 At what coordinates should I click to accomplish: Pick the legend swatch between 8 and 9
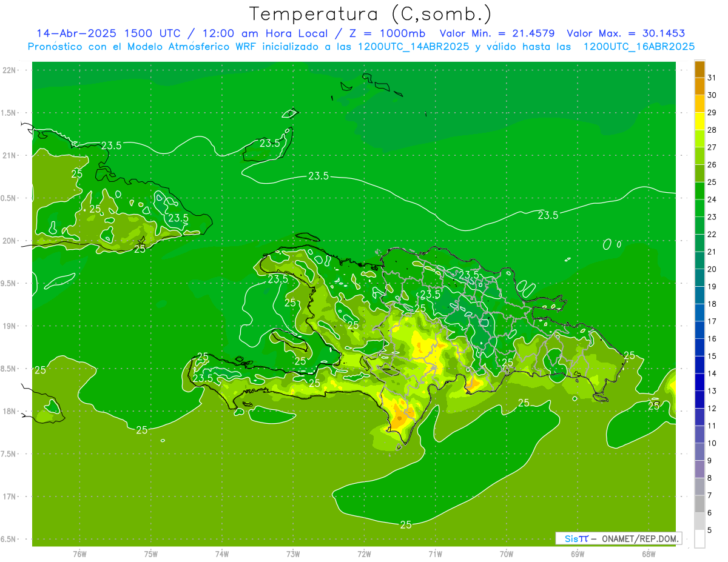click(699, 470)
